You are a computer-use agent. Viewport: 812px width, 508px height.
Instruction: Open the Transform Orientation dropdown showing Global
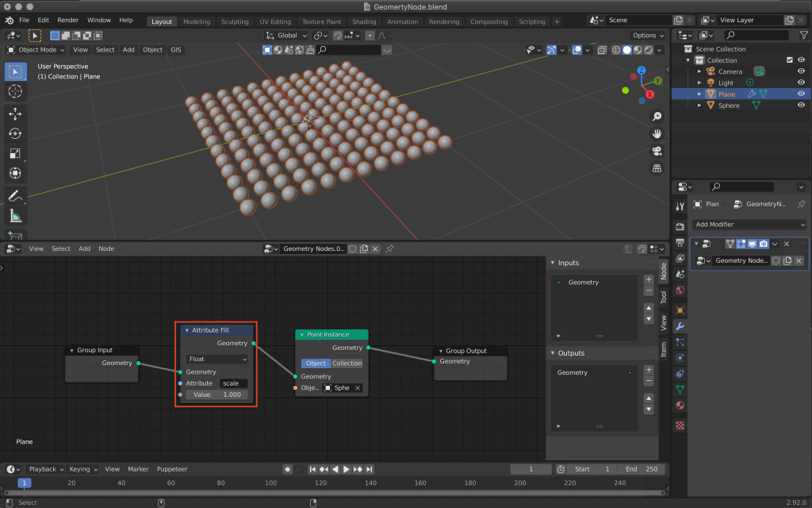[x=285, y=35]
